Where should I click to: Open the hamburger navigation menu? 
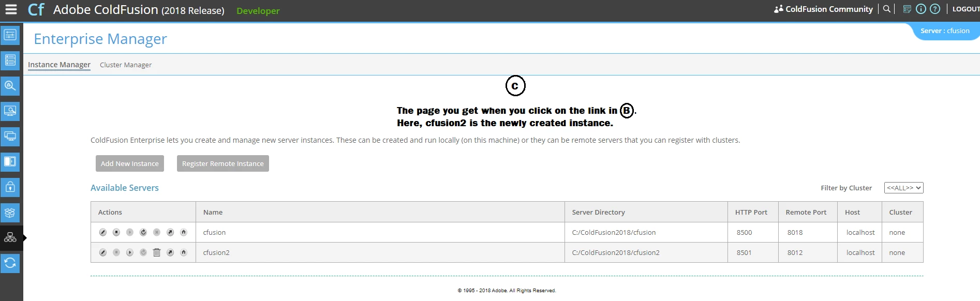(11, 9)
